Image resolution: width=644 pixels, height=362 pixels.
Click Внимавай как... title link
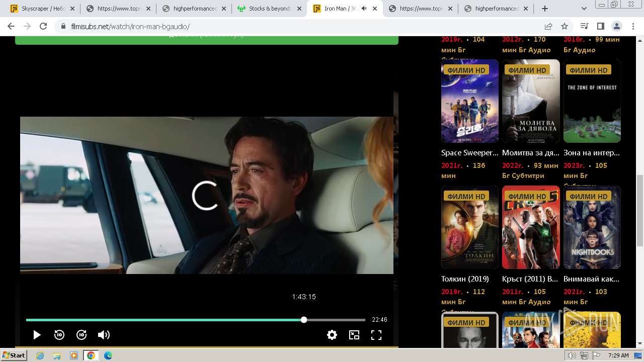[592, 279]
